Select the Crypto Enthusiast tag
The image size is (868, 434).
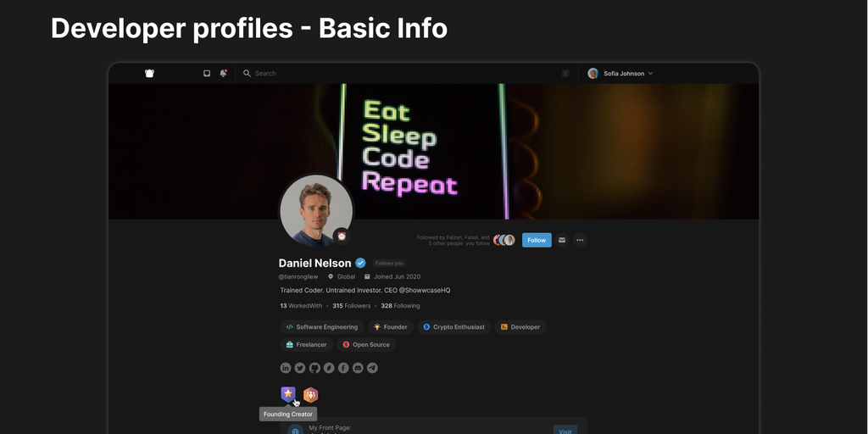coord(454,327)
